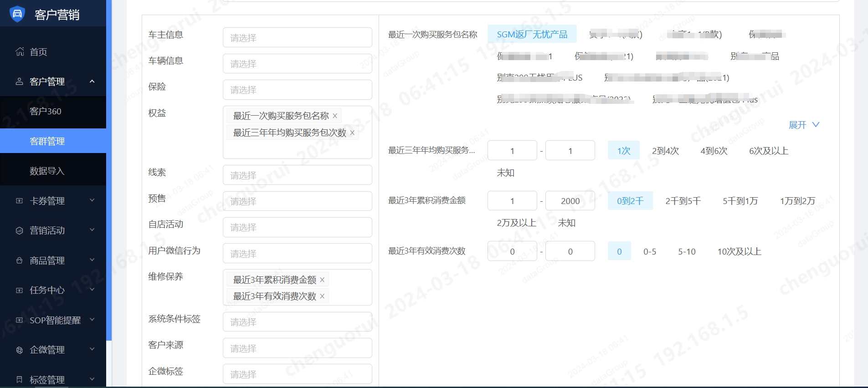Click the icon beside SOP智能提醒

click(x=19, y=320)
